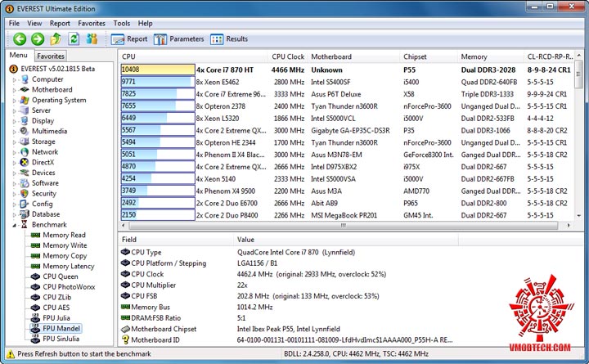Open the Report menu
Image resolution: width=589 pixels, height=364 pixels.
[x=60, y=23]
